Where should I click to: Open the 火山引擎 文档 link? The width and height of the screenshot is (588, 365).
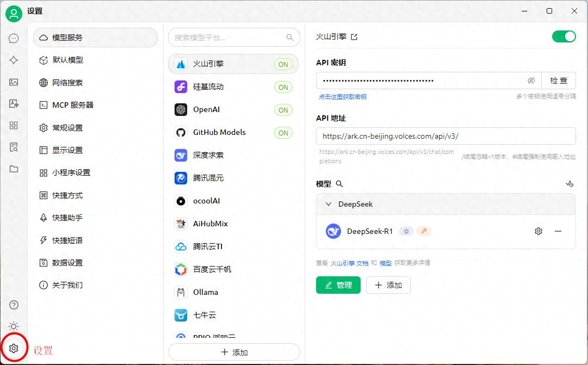pos(349,263)
